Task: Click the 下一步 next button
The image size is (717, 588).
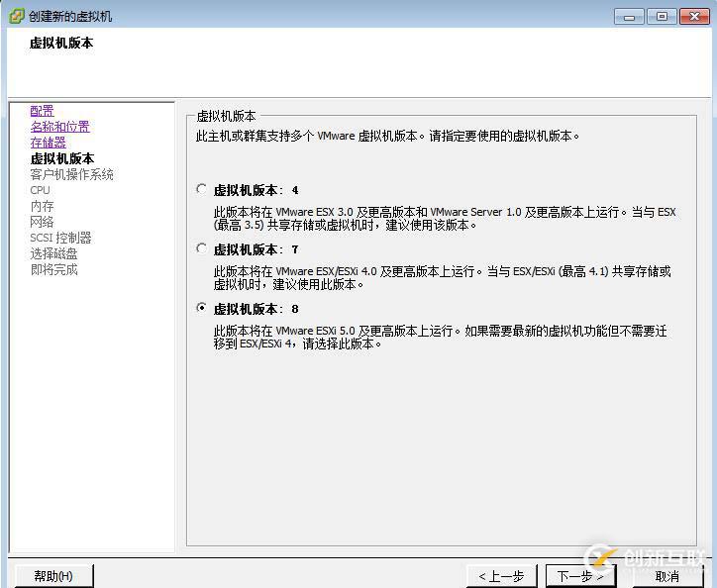Action: pyautogui.click(x=580, y=576)
